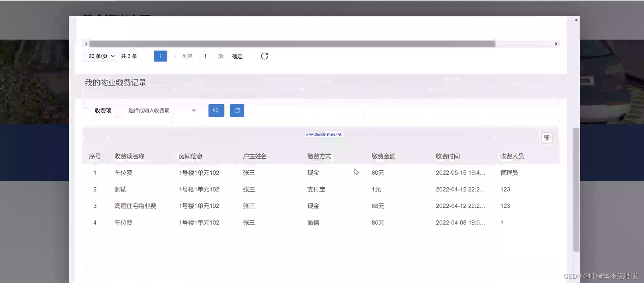Click the vertical scrollbar thumb of modal
The image size is (644, 283).
[576, 189]
